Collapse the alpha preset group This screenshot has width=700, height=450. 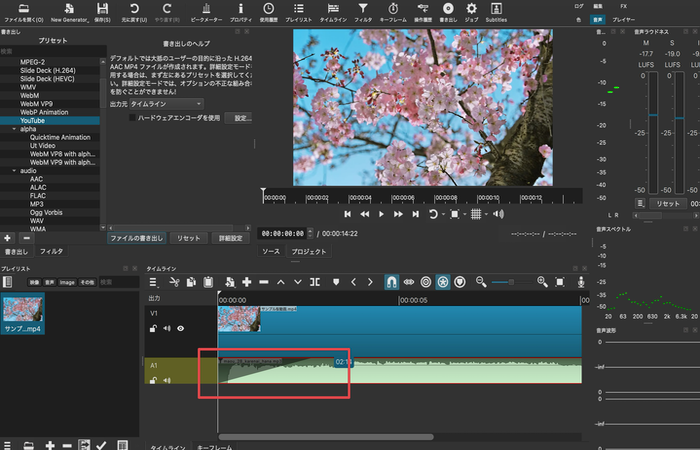12,129
